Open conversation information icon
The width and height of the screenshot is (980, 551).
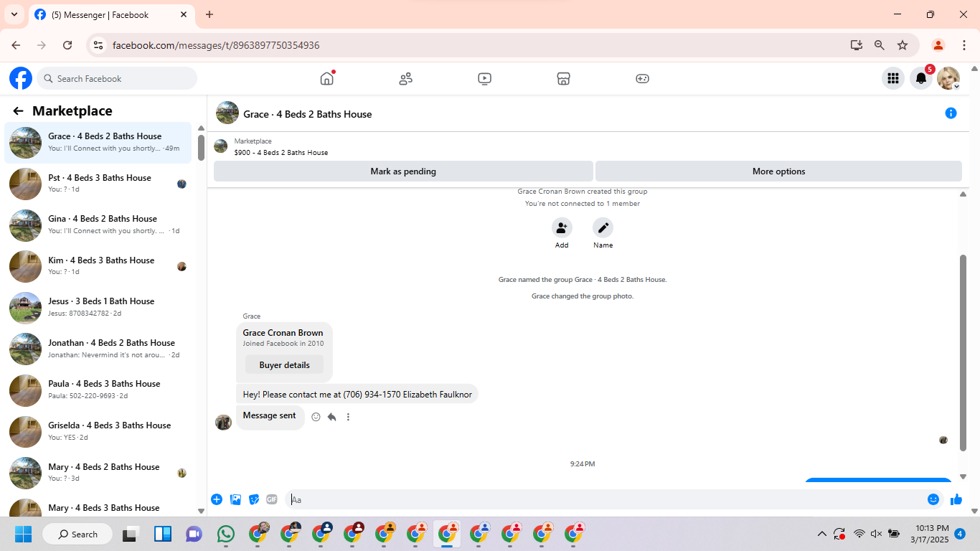point(951,113)
